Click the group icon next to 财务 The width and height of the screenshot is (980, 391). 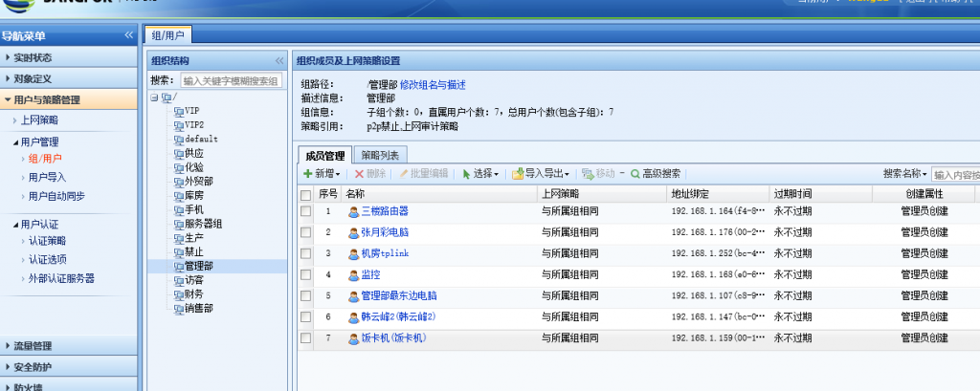(178, 294)
